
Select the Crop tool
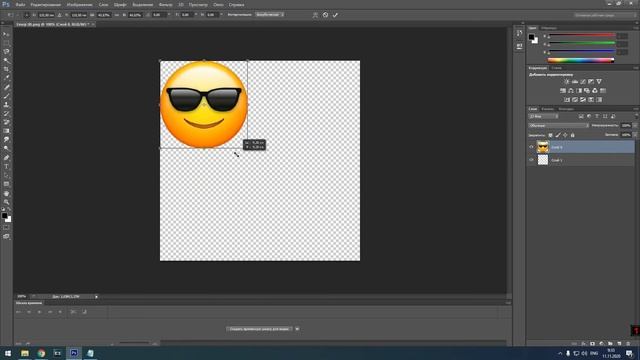(x=6, y=69)
